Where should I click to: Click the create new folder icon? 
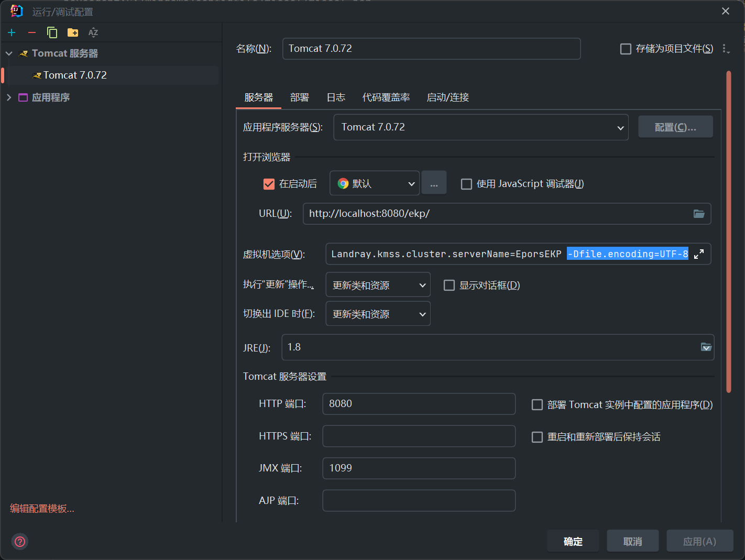73,32
